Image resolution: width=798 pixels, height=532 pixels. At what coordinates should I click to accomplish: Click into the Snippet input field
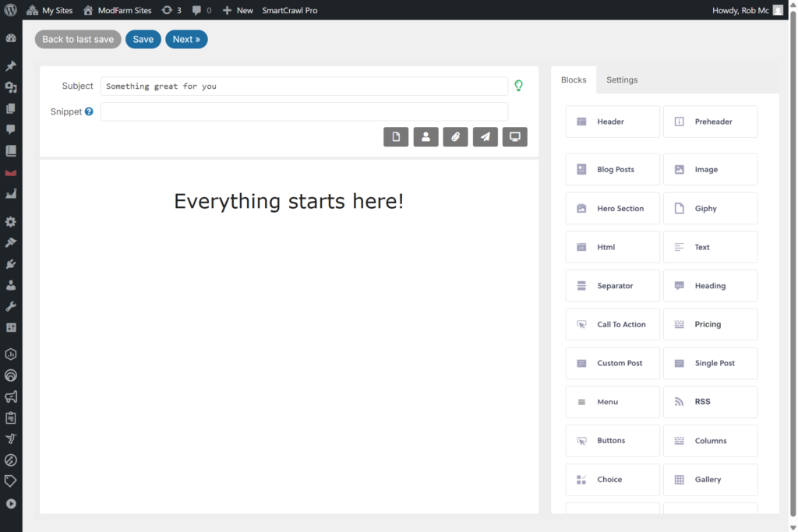304,112
